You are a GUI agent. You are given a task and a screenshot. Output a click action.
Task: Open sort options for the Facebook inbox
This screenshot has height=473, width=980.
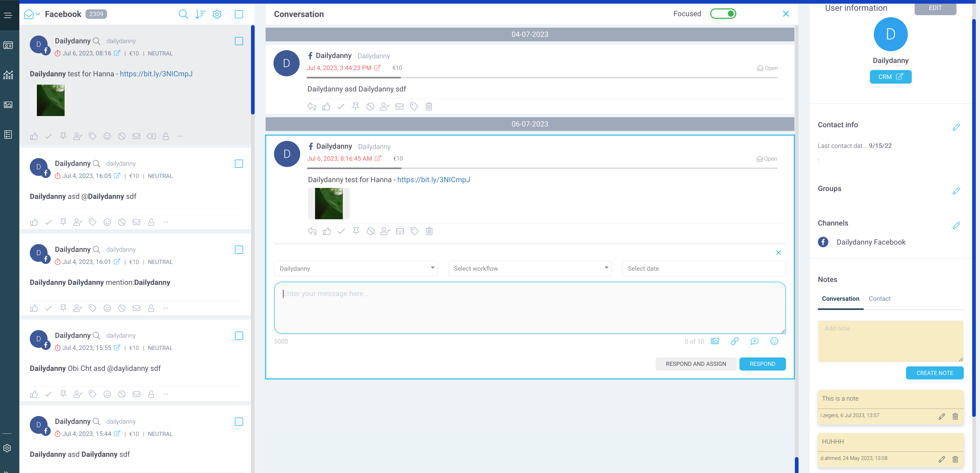pos(200,14)
